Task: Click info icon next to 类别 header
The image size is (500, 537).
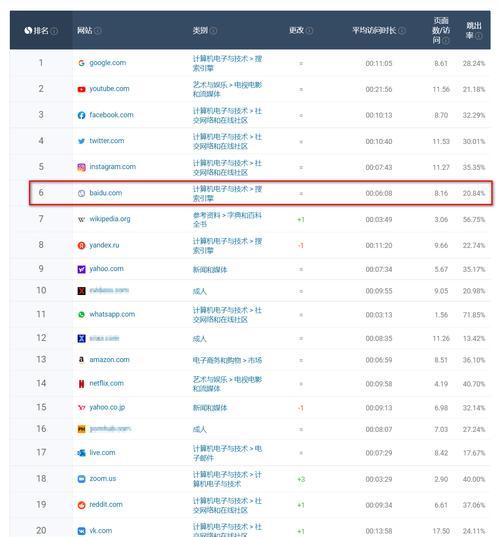Action: point(213,31)
